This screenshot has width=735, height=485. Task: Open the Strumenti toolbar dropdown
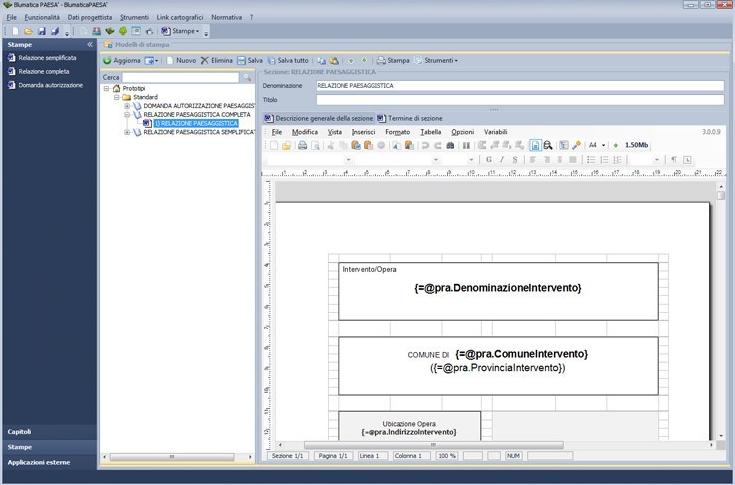point(436,60)
